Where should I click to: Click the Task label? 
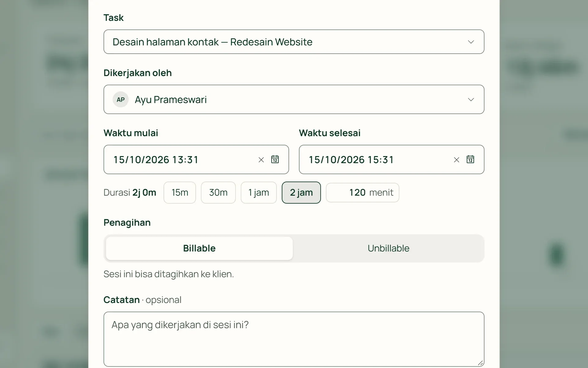tap(114, 18)
